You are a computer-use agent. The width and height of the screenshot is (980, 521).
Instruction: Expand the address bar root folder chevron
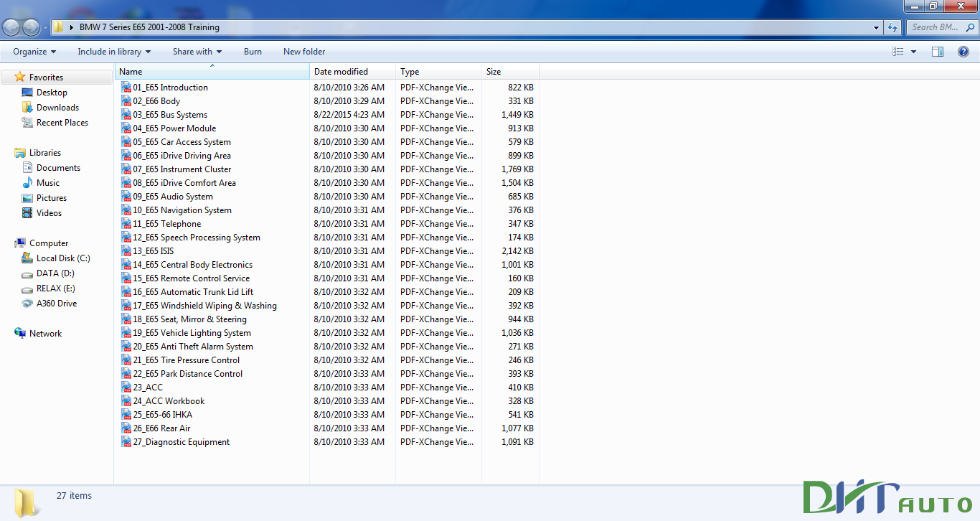coord(71,27)
